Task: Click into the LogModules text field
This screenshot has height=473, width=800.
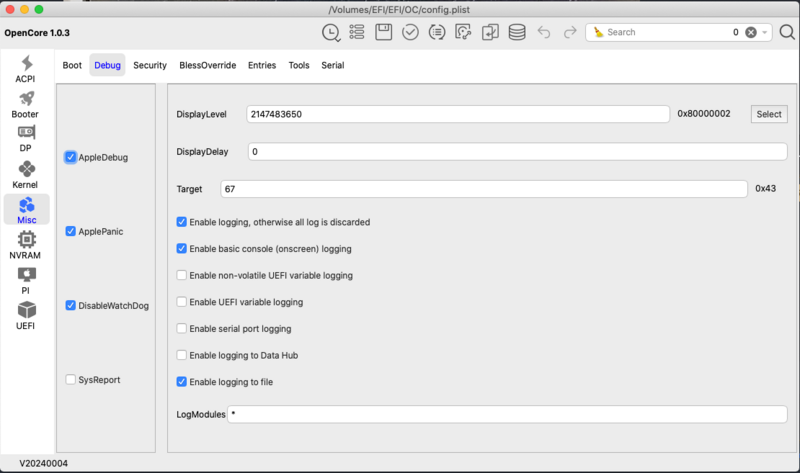Action: 506,414
